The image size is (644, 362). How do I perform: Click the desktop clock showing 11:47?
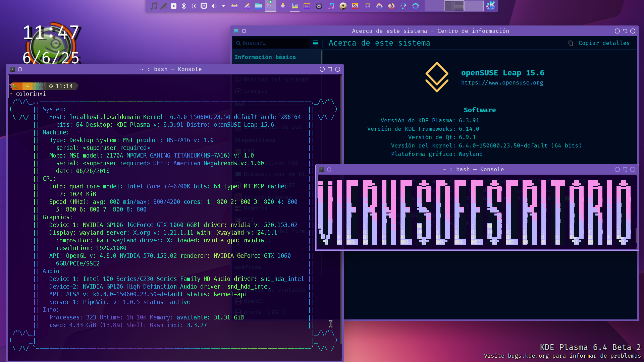click(x=51, y=33)
